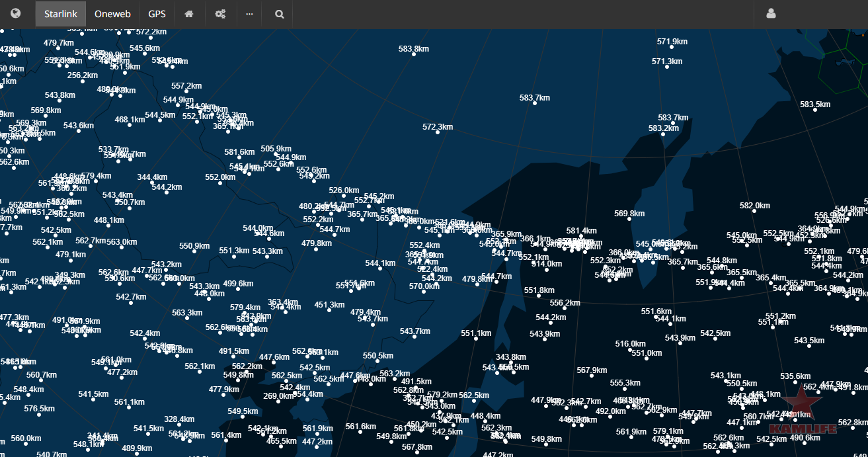
Task: Select satellite labeled 343.8km
Action: 511,357
